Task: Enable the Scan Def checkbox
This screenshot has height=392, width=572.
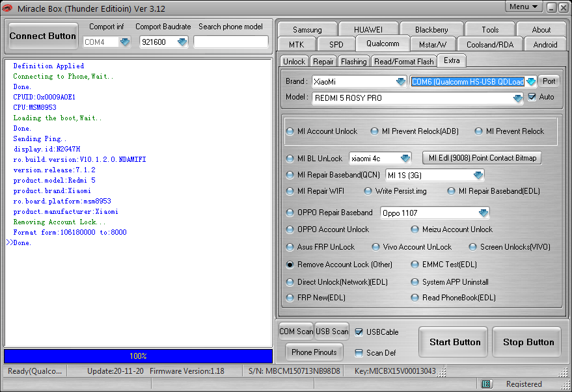Action: (x=359, y=352)
